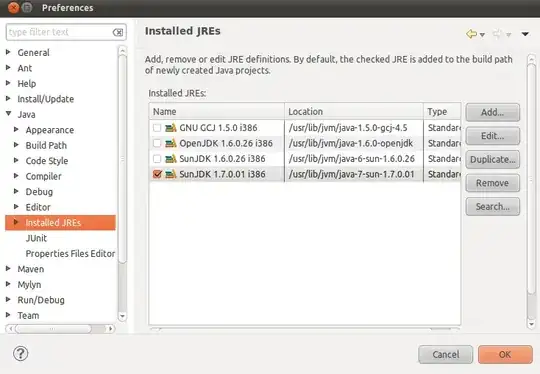Click the tree horizontal scrollbar right arrow
540x374 pixels.
[110, 329]
